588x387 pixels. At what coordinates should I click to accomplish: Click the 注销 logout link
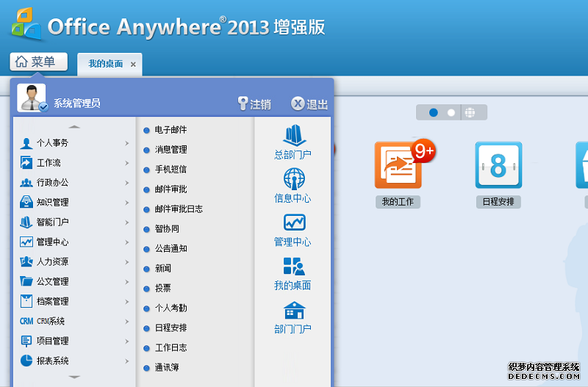(260, 104)
